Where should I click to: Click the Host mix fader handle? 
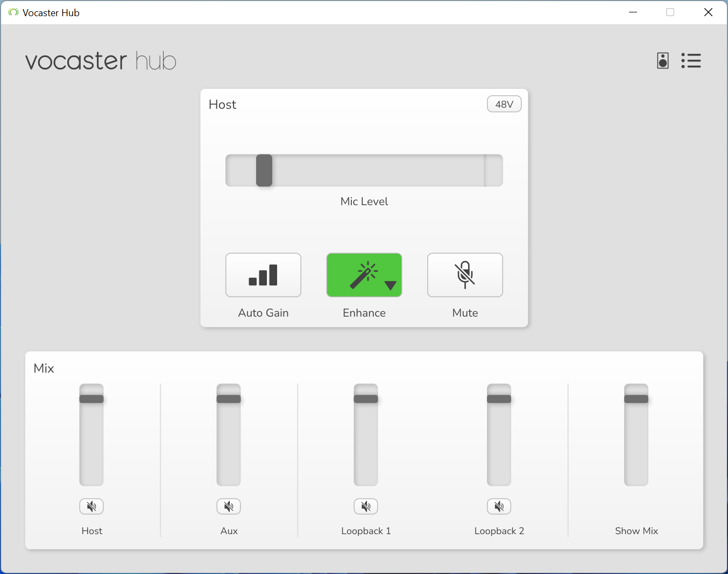coord(91,399)
